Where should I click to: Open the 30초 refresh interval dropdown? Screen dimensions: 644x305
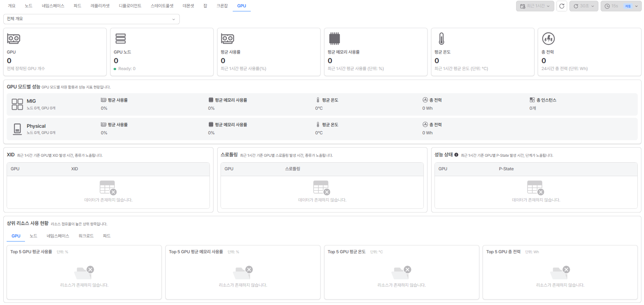[x=583, y=6]
